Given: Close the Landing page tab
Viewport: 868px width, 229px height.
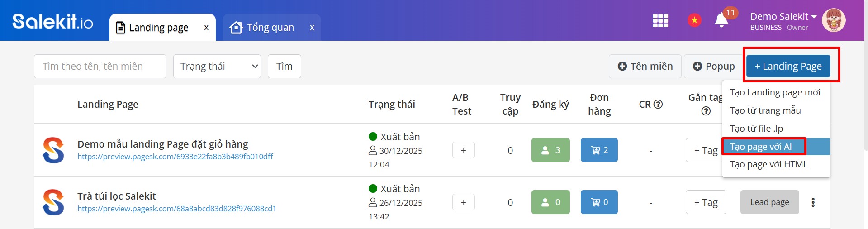Looking at the screenshot, I should (206, 28).
